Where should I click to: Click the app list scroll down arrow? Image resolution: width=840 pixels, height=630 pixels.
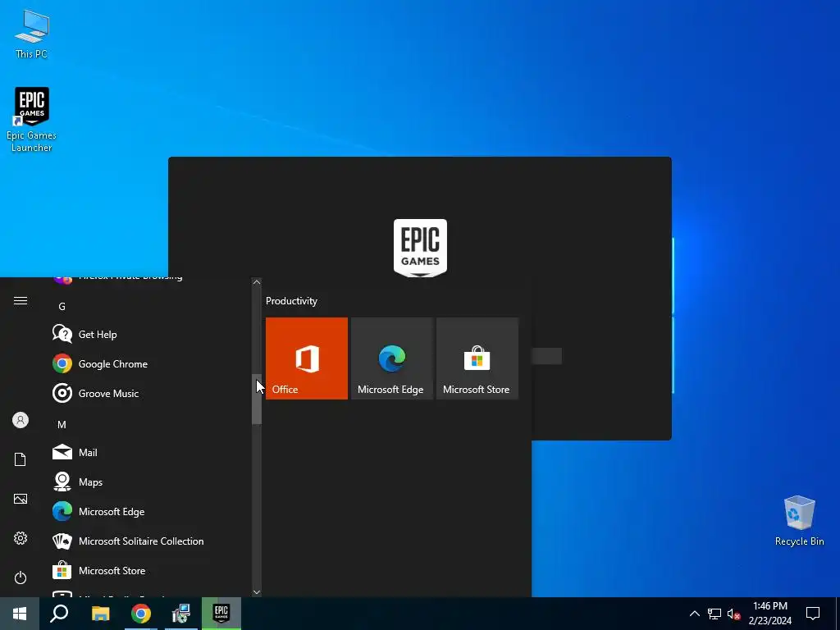point(257,592)
